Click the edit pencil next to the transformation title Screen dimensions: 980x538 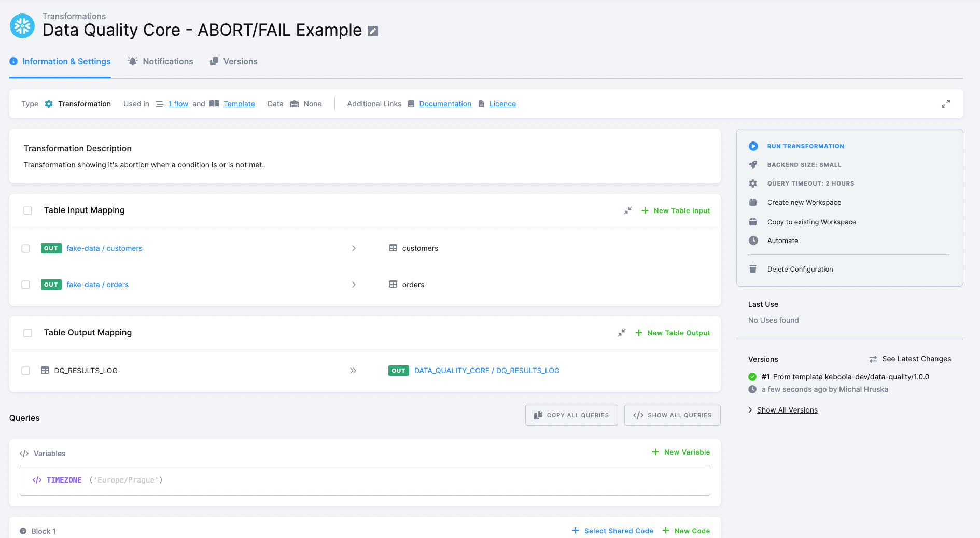[372, 31]
